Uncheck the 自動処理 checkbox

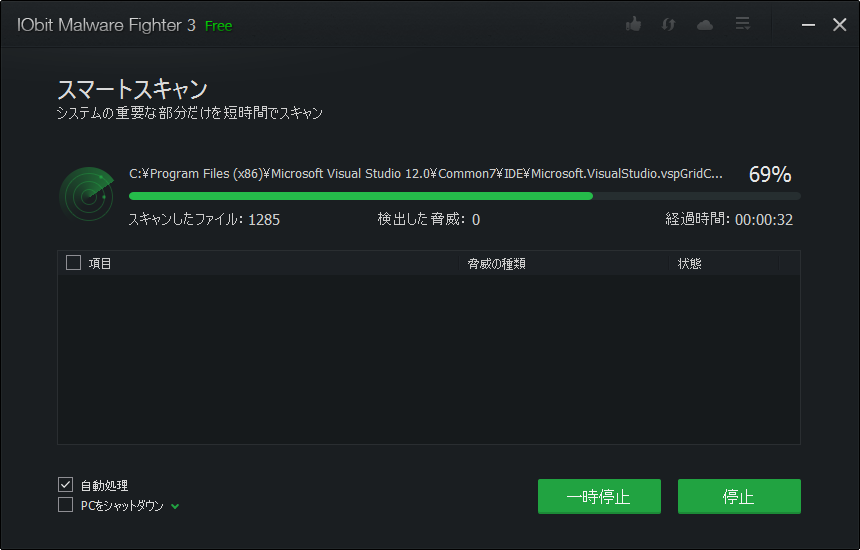65,484
